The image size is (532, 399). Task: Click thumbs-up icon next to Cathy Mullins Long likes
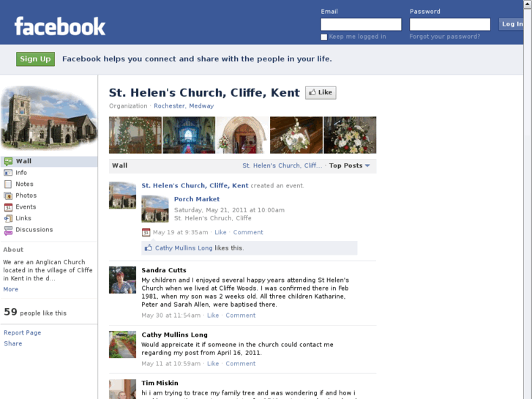point(149,248)
